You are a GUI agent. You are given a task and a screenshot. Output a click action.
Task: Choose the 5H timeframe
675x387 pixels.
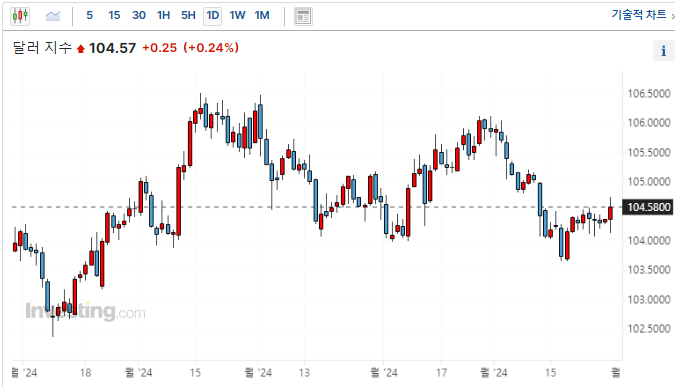click(x=188, y=15)
